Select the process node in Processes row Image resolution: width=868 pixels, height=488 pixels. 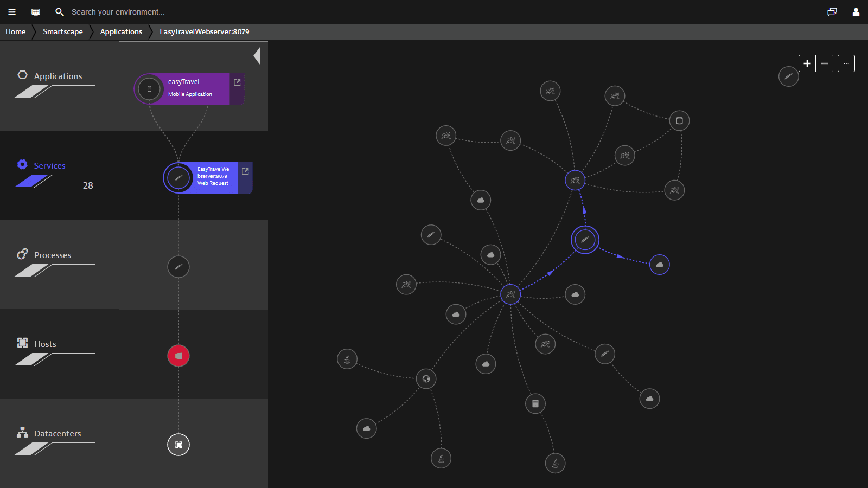[178, 267]
